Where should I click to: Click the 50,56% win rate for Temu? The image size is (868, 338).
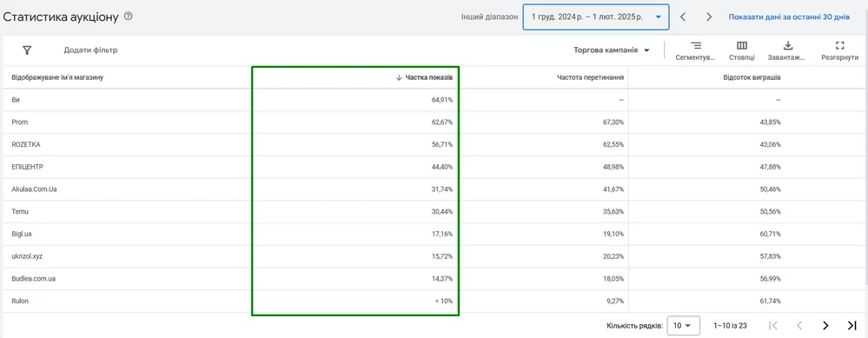(x=770, y=211)
